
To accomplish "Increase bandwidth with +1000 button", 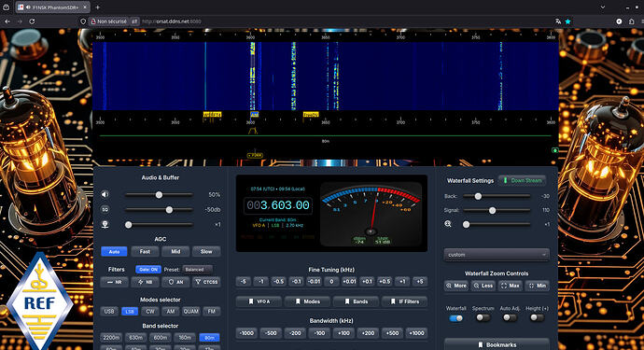I will pyautogui.click(x=416, y=333).
